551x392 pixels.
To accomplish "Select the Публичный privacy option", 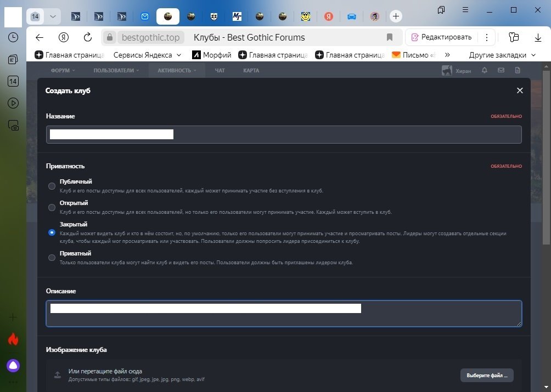I will [x=52, y=186].
